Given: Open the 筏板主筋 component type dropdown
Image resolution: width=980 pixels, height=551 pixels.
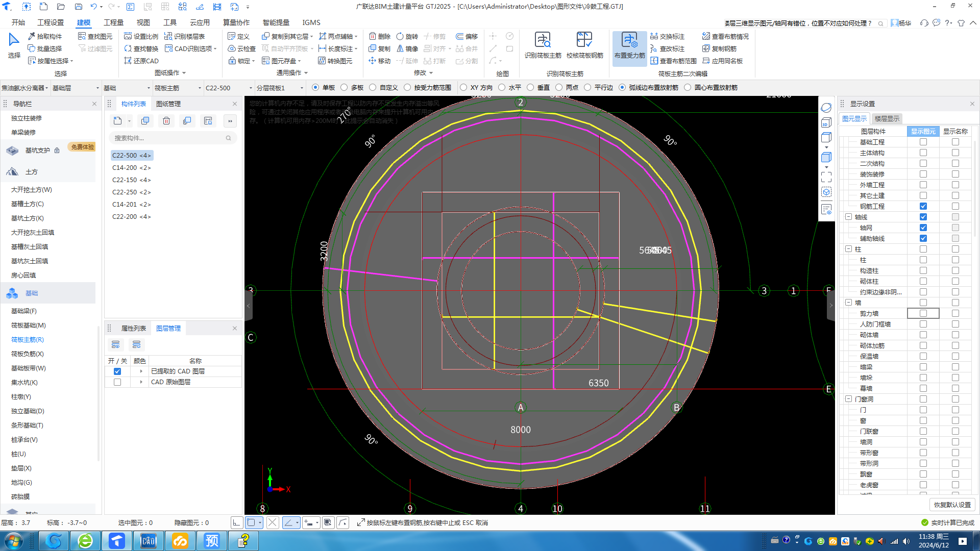Looking at the screenshot, I should (178, 88).
